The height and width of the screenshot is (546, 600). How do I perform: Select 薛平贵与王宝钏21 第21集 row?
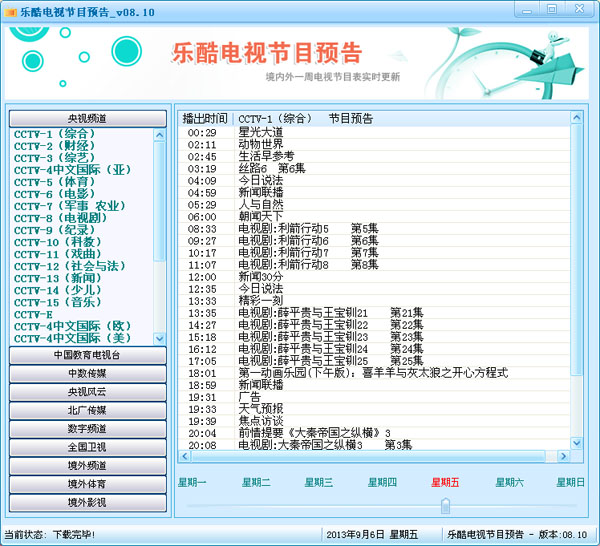[374, 313]
